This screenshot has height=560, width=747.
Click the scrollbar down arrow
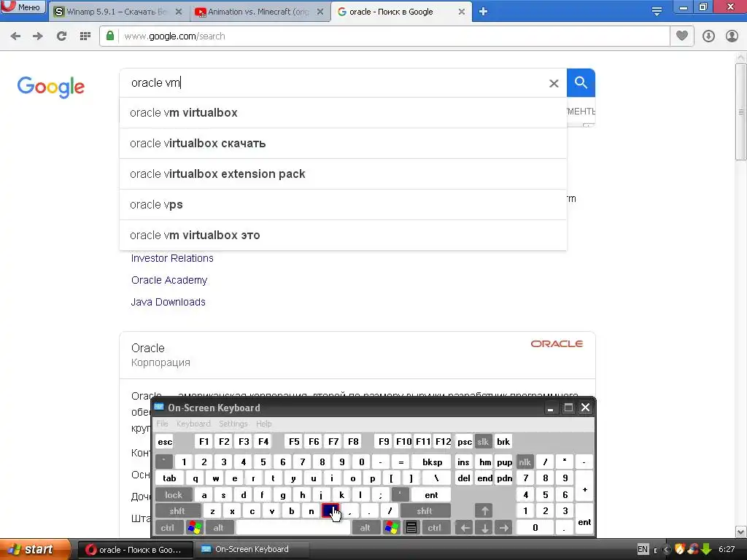pos(740,532)
